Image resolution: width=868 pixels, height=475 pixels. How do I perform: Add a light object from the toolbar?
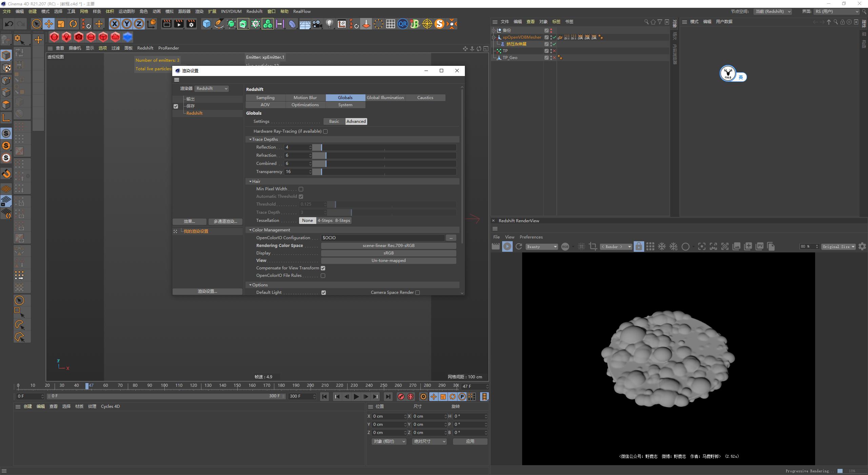[329, 24]
